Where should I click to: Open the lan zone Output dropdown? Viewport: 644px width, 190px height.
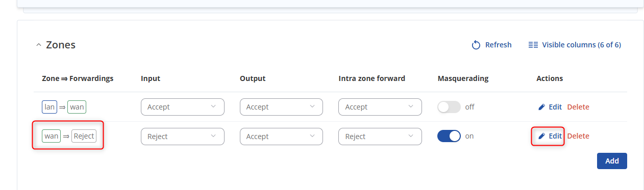pos(281,107)
